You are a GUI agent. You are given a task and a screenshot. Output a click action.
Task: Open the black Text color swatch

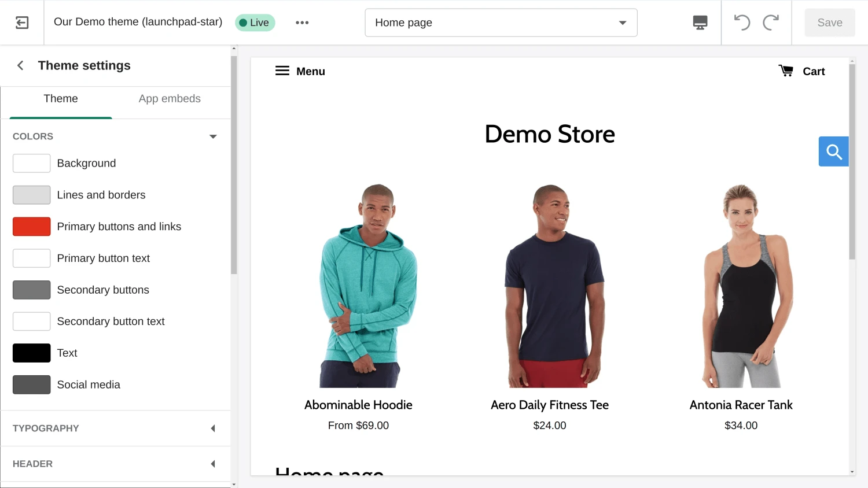[32, 353]
